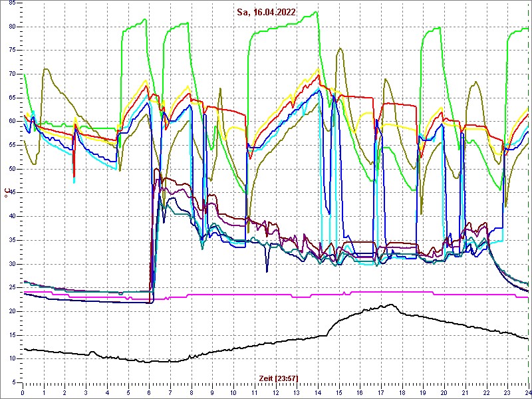
Task: Select the 55 label on the temperature axis
Action: 12,146
